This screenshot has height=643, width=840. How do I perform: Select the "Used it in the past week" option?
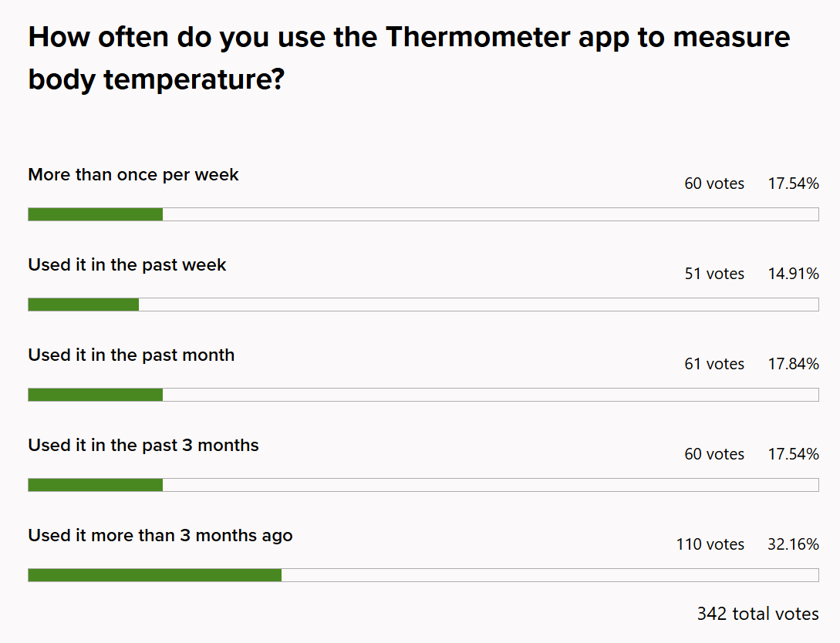coord(127,265)
